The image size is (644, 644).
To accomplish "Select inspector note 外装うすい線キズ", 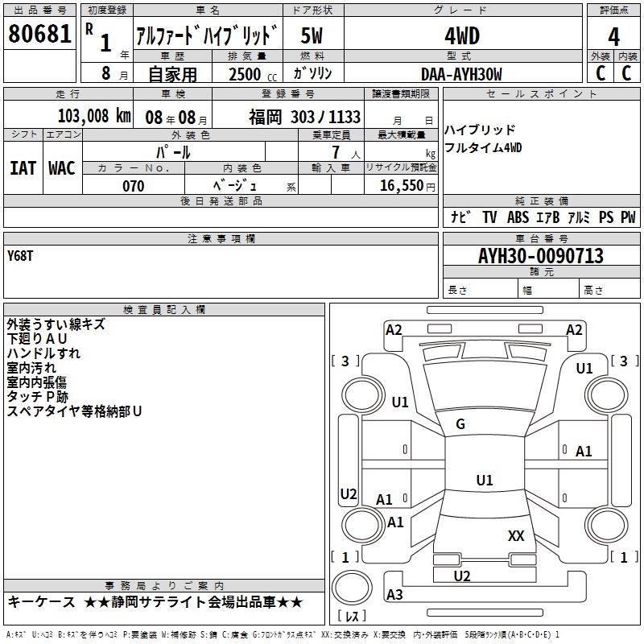I will 56,324.
